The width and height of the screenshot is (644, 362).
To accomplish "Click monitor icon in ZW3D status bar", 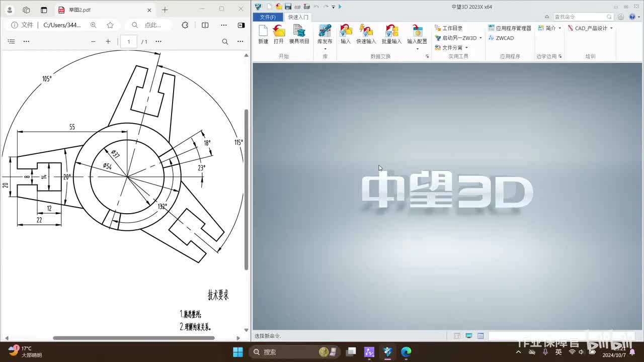I will (469, 336).
